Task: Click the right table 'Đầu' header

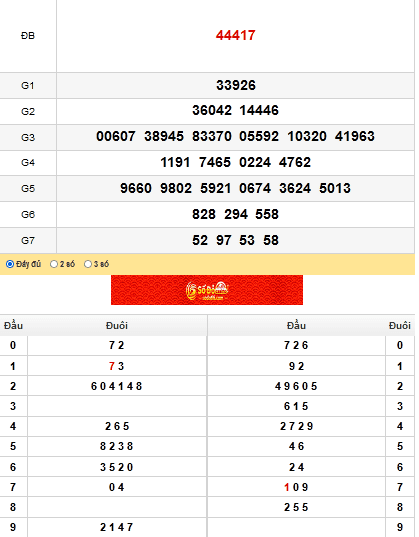Action: (296, 325)
